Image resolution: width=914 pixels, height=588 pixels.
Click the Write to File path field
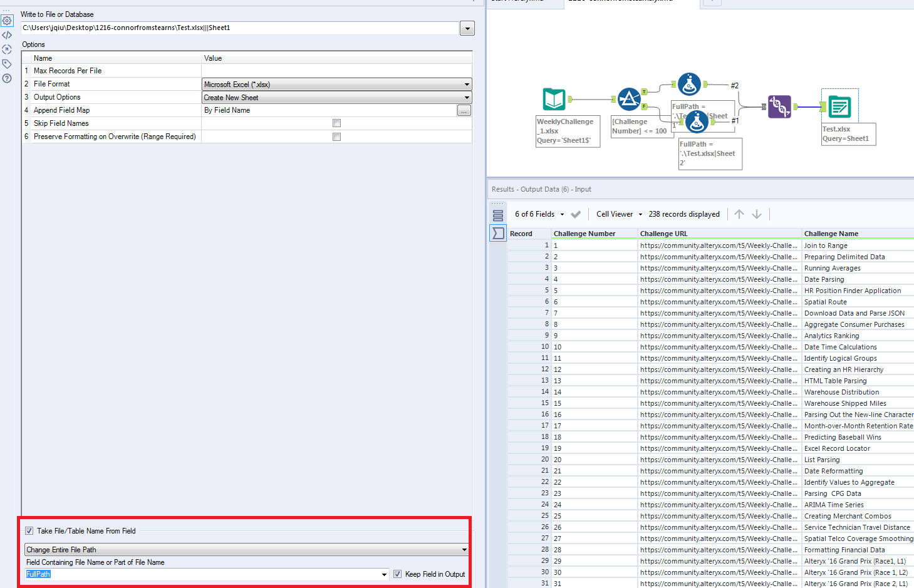[x=240, y=28]
